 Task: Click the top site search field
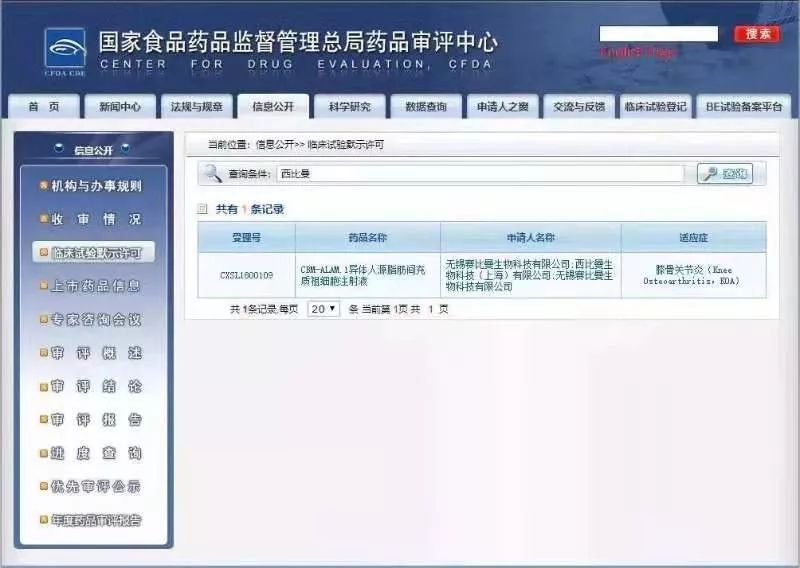tap(658, 34)
